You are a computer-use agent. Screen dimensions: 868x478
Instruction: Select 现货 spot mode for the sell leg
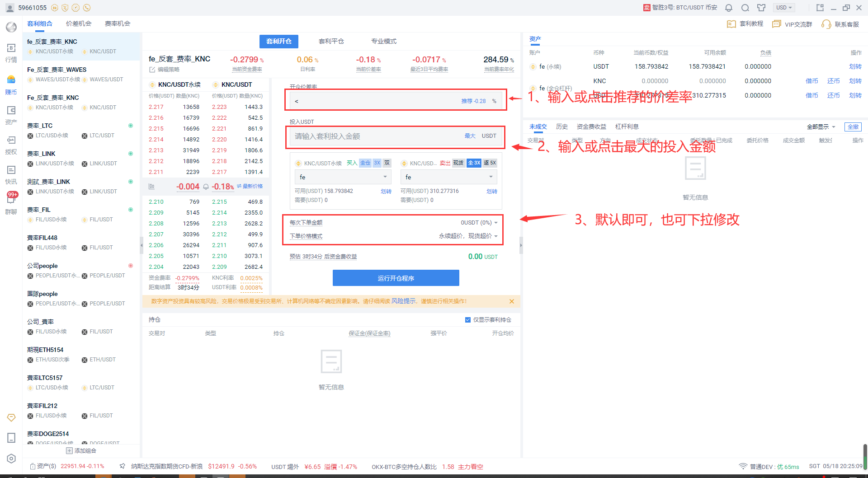pos(458,163)
